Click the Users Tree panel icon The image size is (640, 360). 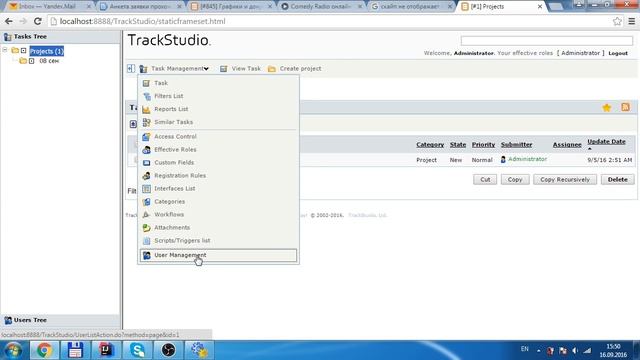click(8, 320)
